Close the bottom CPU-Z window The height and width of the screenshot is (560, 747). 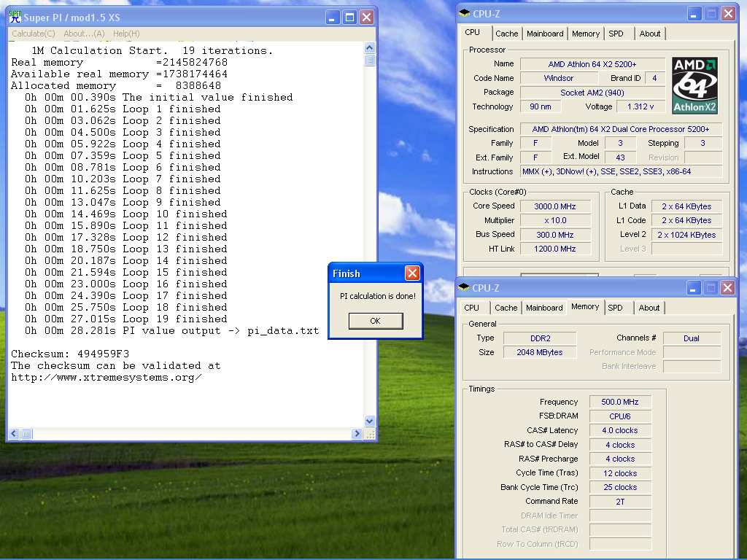tap(727, 287)
